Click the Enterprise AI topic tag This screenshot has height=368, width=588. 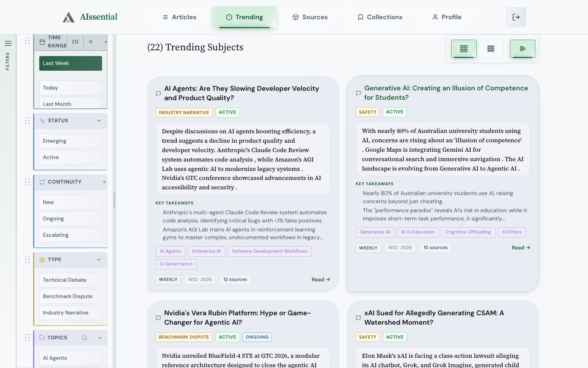pos(207,251)
